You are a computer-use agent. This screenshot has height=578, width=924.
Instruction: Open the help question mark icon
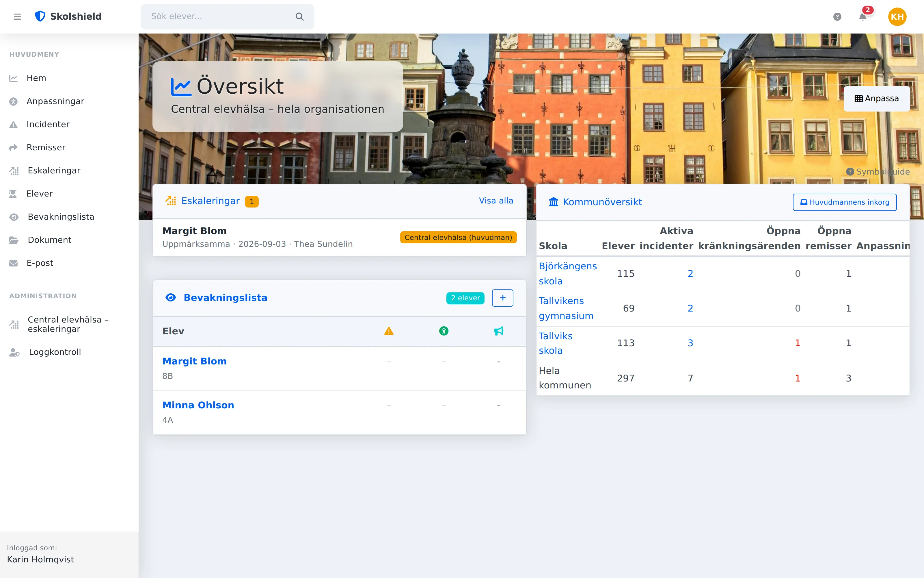(x=837, y=16)
